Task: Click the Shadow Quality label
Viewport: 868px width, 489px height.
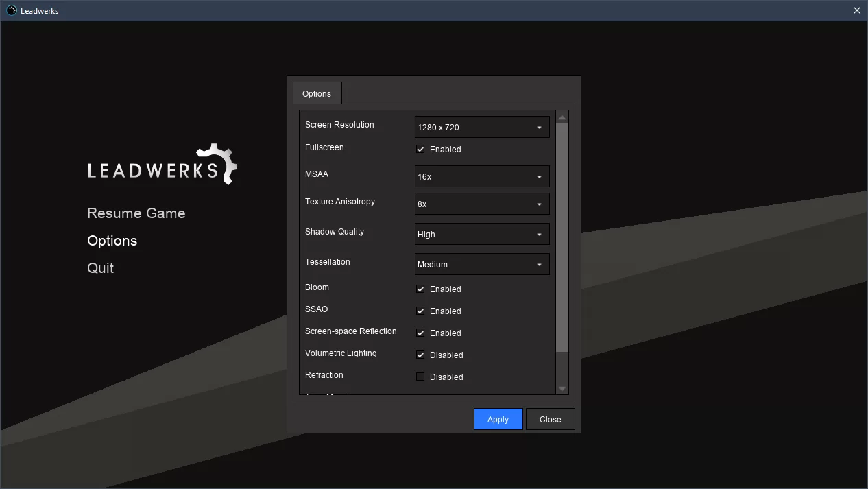Action: coord(335,232)
